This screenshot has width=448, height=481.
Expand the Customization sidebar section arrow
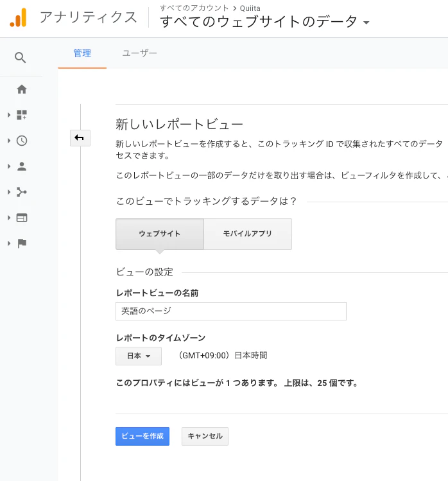pyautogui.click(x=9, y=115)
